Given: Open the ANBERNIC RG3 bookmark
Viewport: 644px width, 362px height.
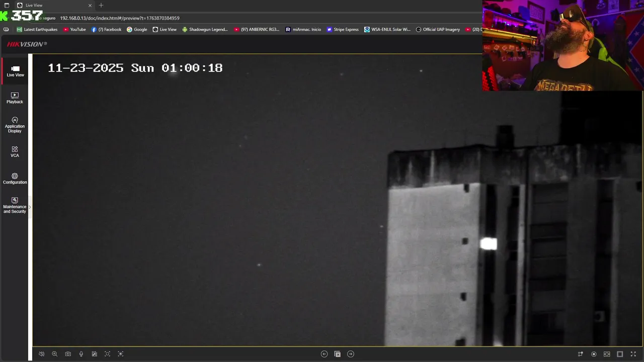Looking at the screenshot, I should pyautogui.click(x=257, y=29).
